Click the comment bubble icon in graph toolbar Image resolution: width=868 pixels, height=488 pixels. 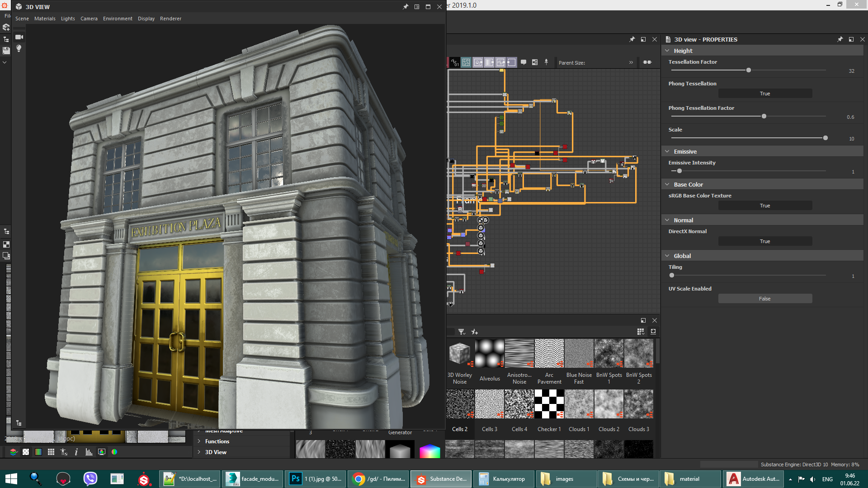click(524, 62)
